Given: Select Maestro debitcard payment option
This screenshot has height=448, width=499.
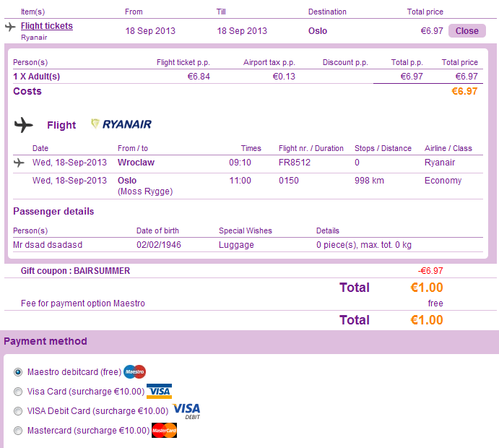Looking at the screenshot, I should (x=18, y=372).
